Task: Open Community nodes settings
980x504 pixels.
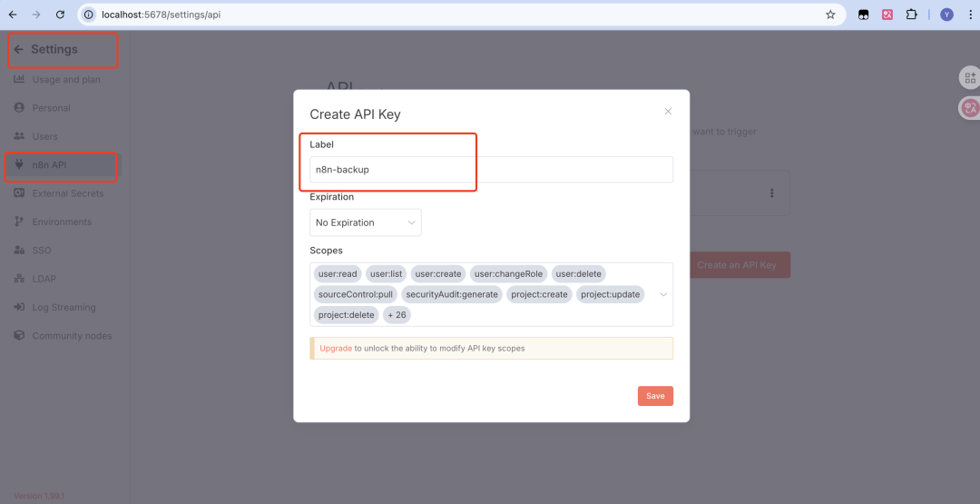Action: [72, 336]
